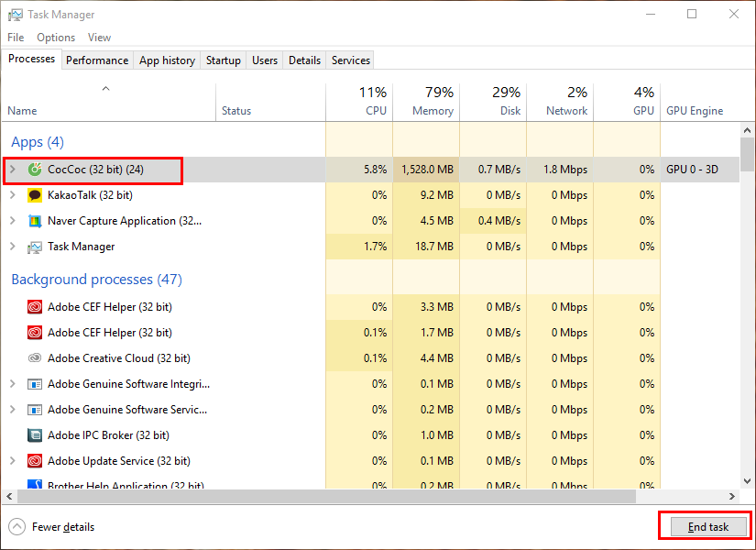The width and height of the screenshot is (756, 550).
Task: Click the KakaoTalk messenger icon
Action: click(x=35, y=194)
